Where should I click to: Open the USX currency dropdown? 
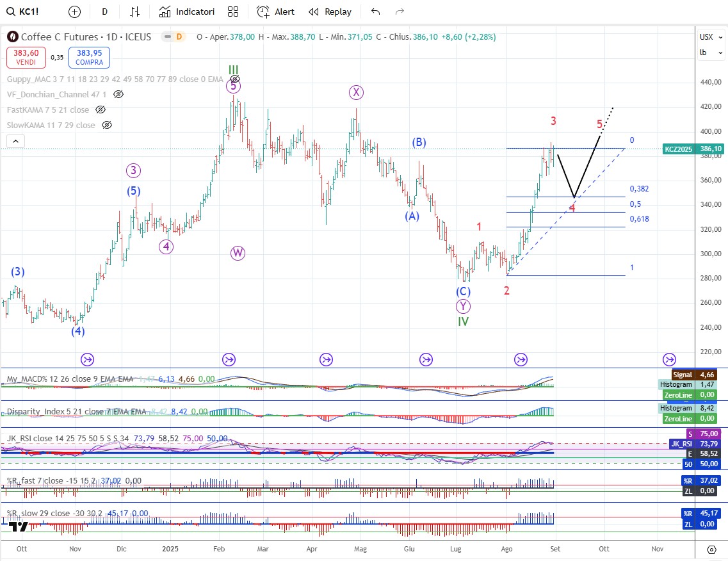click(x=707, y=37)
